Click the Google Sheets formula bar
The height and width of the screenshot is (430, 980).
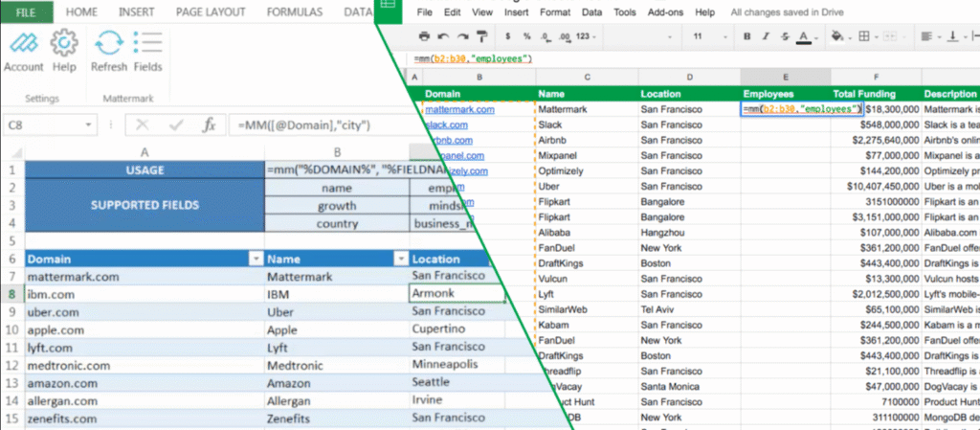(x=694, y=58)
